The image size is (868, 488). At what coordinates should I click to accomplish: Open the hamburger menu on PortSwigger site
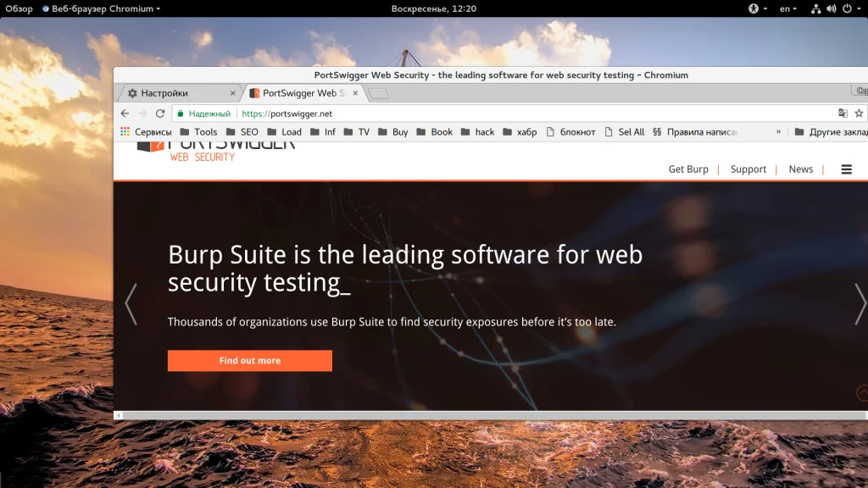[x=847, y=169]
